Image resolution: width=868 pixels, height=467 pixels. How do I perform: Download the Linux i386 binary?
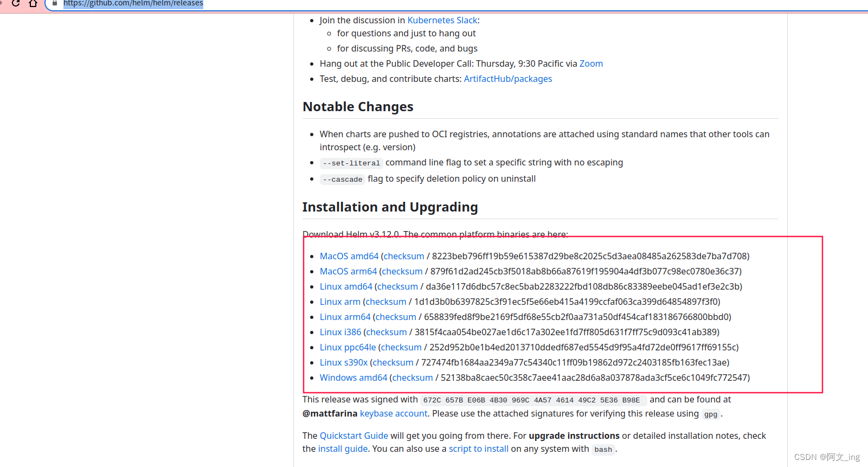pos(340,331)
